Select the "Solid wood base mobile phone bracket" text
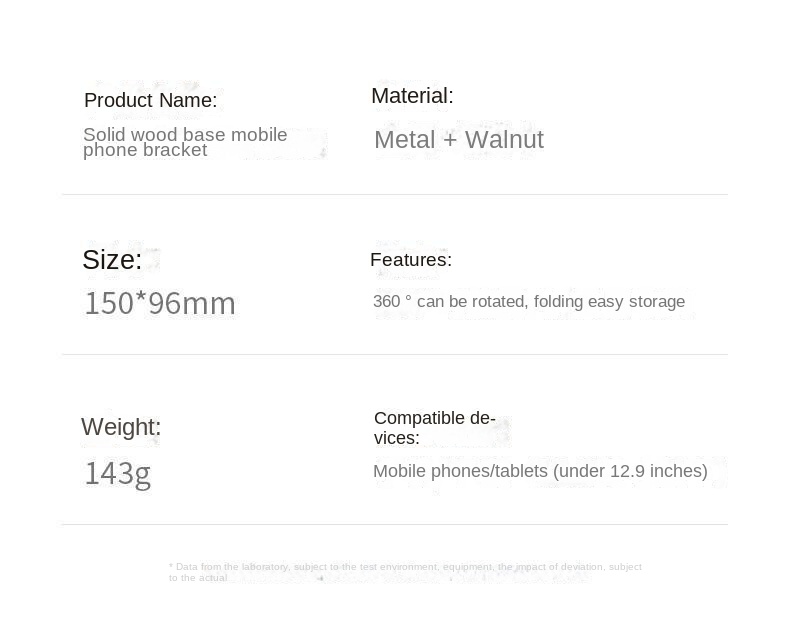The height and width of the screenshot is (635, 790). [x=185, y=142]
